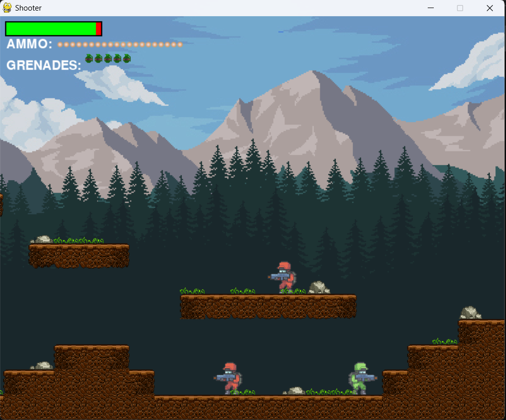Click the Shooter title in the title bar
The height and width of the screenshot is (420, 506).
tap(28, 8)
